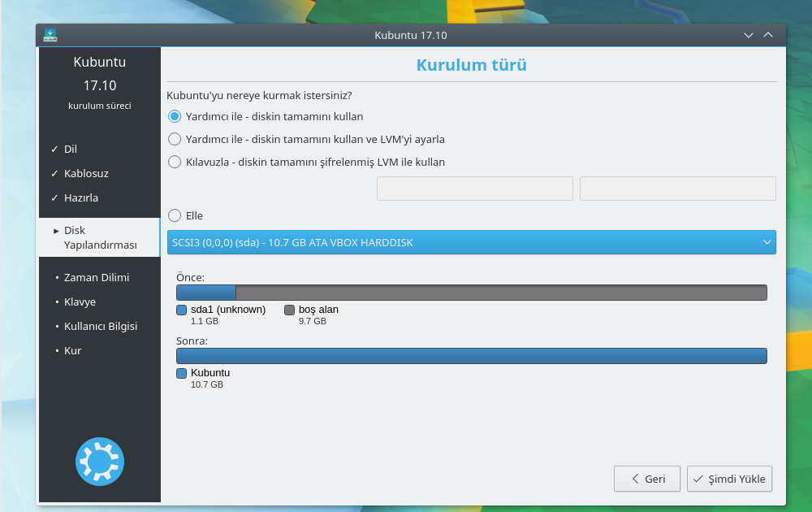
Task: Click the Kubuntu gear logo in sidebar
Action: (x=100, y=462)
